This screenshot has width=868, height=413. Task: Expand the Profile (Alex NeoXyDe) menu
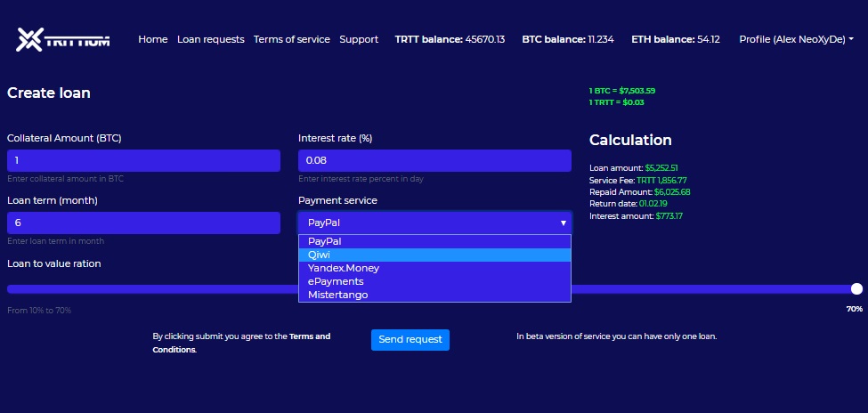(796, 39)
